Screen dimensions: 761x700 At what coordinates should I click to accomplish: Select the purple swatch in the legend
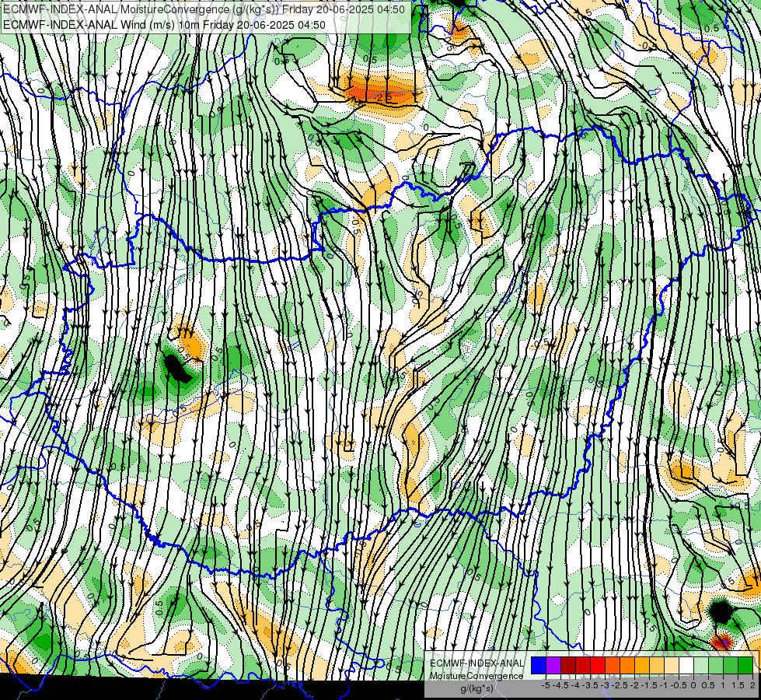(553, 666)
